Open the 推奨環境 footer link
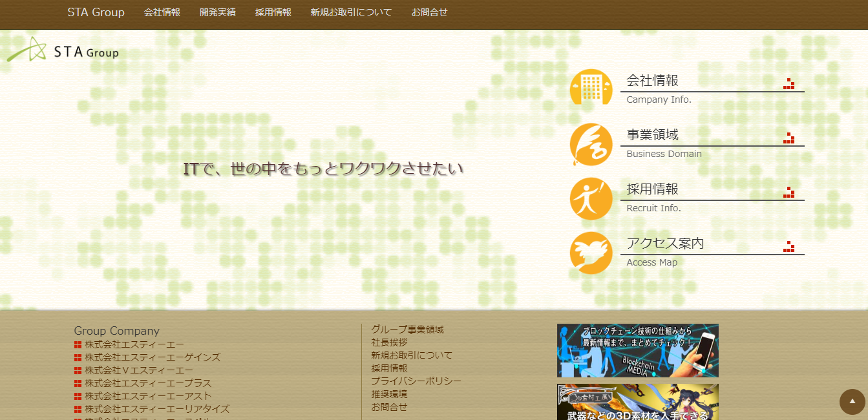This screenshot has width=868, height=420. coord(389,394)
